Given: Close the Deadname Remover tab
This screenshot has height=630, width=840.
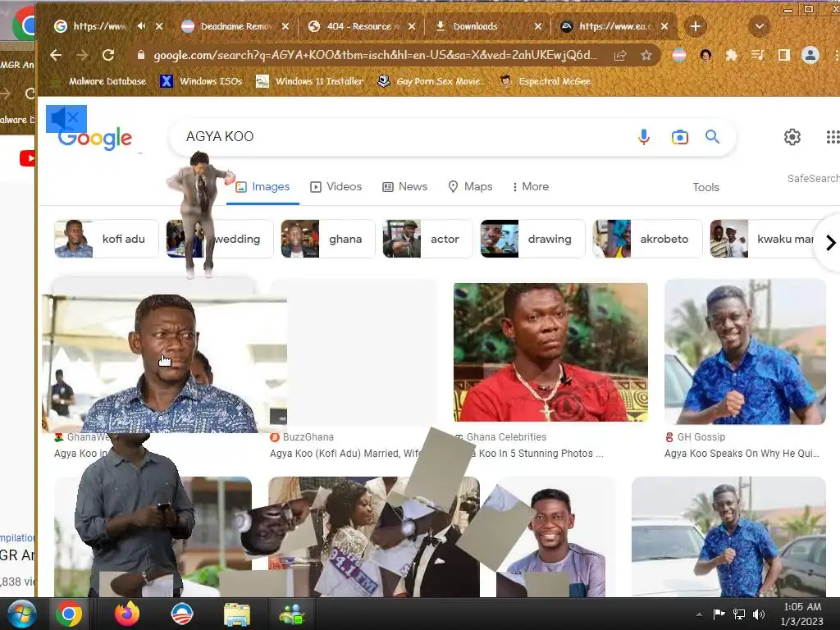Looking at the screenshot, I should point(285,26).
